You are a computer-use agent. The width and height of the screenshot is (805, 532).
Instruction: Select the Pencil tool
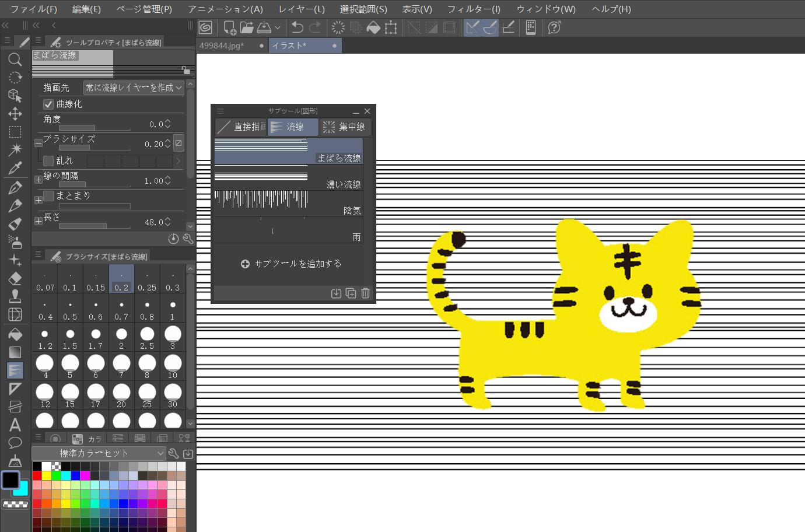tap(15, 205)
